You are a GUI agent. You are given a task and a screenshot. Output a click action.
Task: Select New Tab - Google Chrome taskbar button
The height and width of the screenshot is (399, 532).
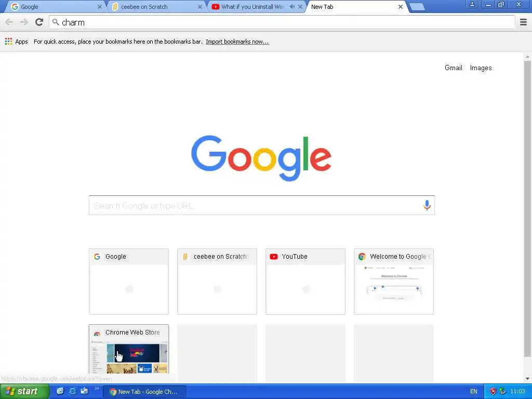coord(144,392)
